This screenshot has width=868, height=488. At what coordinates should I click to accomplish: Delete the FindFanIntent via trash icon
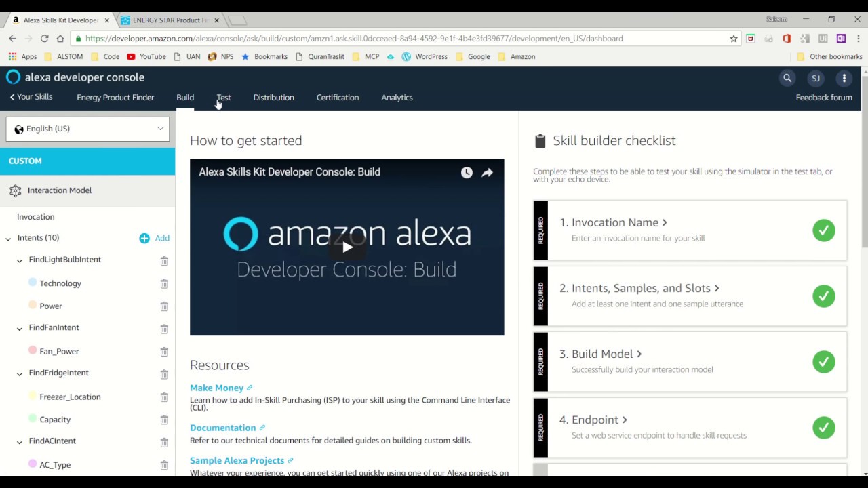[164, 329]
